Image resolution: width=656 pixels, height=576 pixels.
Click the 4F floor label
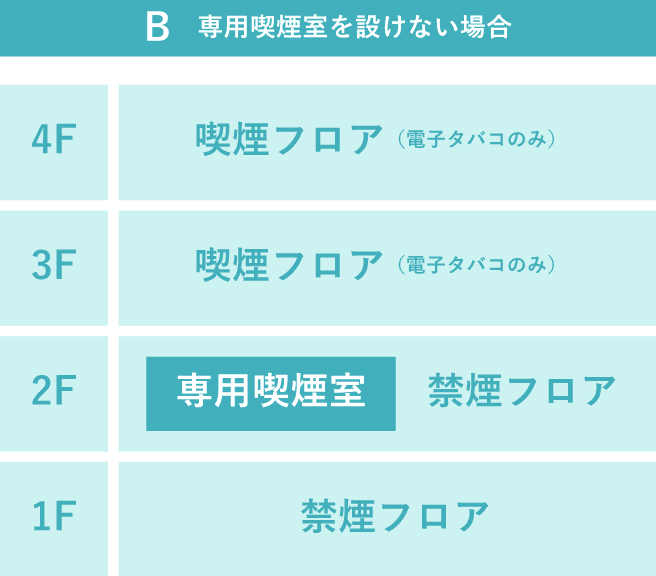54,139
